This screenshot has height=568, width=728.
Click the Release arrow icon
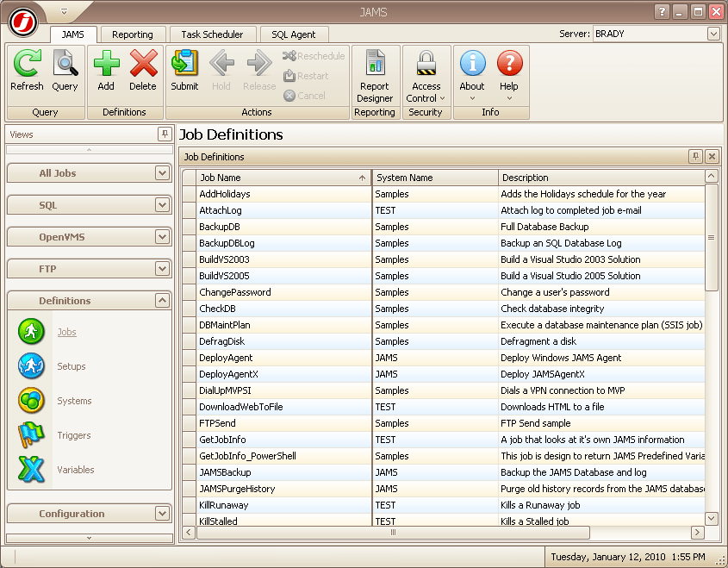coord(259,63)
